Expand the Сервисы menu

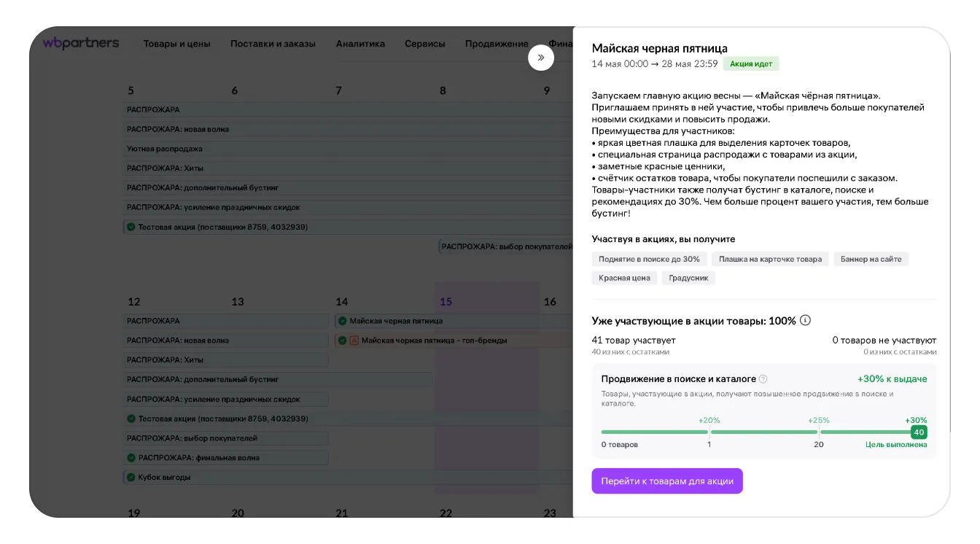coord(425,44)
